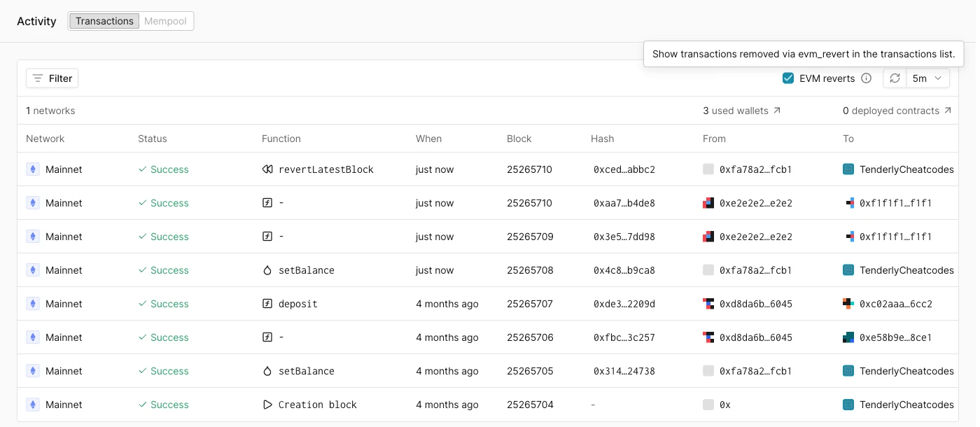Viewport: 980px width, 427px height.
Task: Click the Hash column header
Action: point(603,139)
